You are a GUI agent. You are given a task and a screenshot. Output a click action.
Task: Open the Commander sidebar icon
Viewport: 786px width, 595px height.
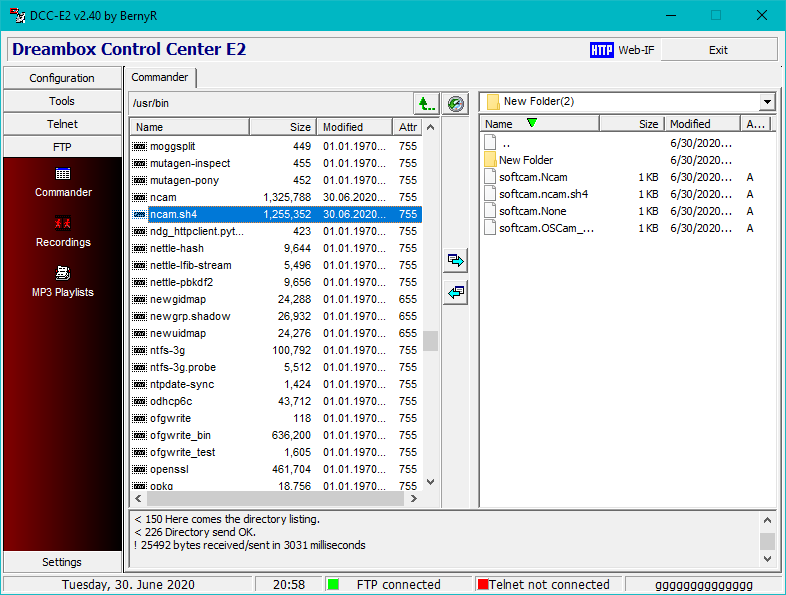coord(63,174)
